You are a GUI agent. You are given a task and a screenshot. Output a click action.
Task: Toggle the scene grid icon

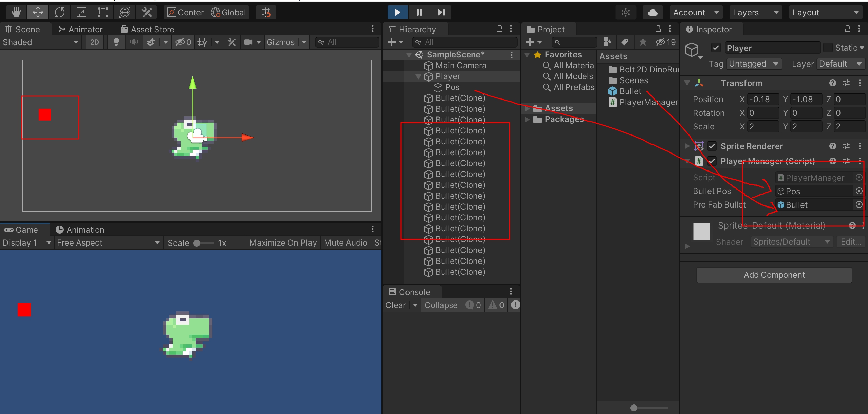coord(202,42)
